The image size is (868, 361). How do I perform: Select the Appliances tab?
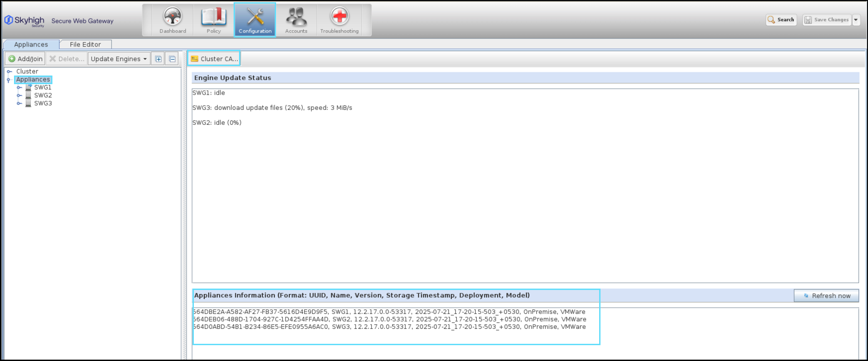tap(31, 44)
